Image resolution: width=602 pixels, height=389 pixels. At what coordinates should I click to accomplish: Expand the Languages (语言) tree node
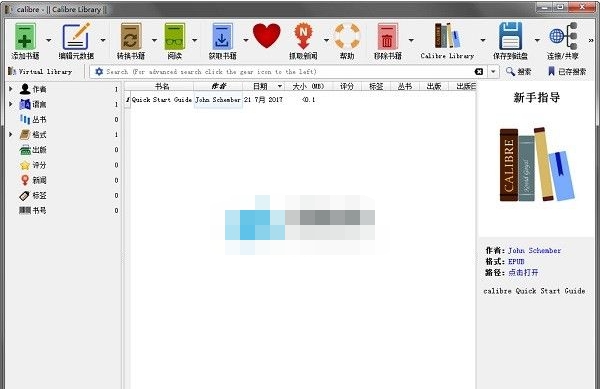pos(11,104)
